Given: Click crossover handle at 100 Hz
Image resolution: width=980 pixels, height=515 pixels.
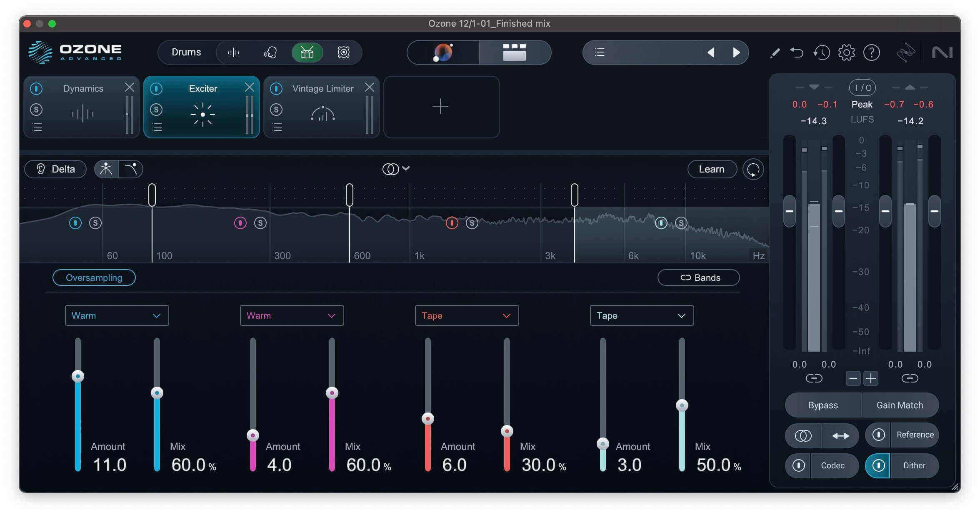Looking at the screenshot, I should 152,195.
